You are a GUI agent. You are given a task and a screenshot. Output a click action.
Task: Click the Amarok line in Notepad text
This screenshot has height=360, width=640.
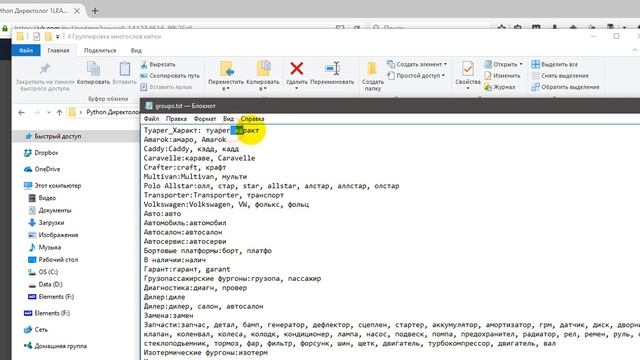tap(185, 140)
